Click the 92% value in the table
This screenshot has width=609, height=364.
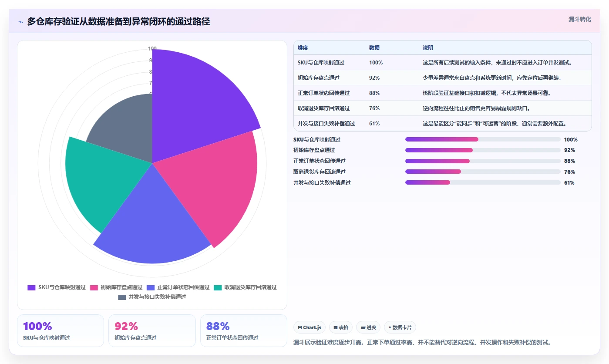click(374, 78)
